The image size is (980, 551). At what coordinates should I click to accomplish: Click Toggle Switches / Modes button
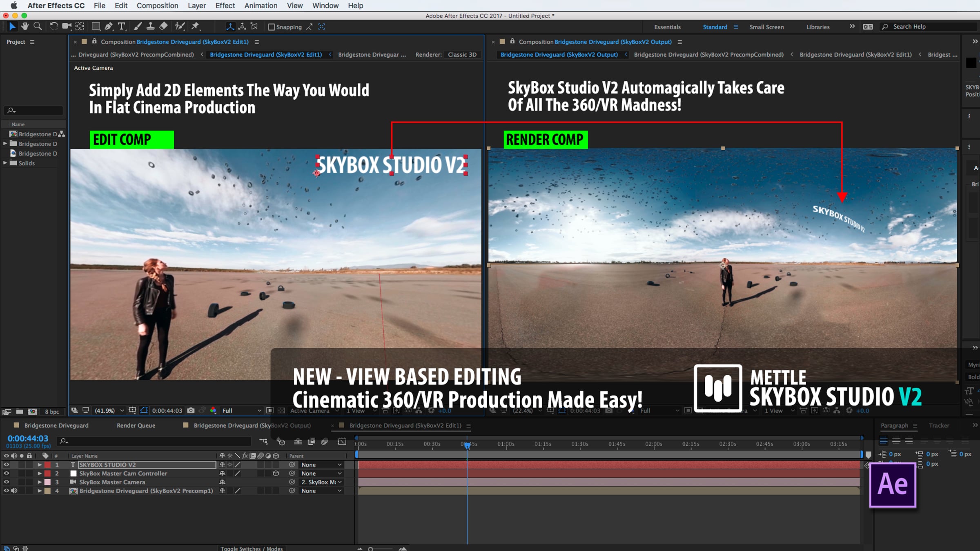click(x=252, y=548)
